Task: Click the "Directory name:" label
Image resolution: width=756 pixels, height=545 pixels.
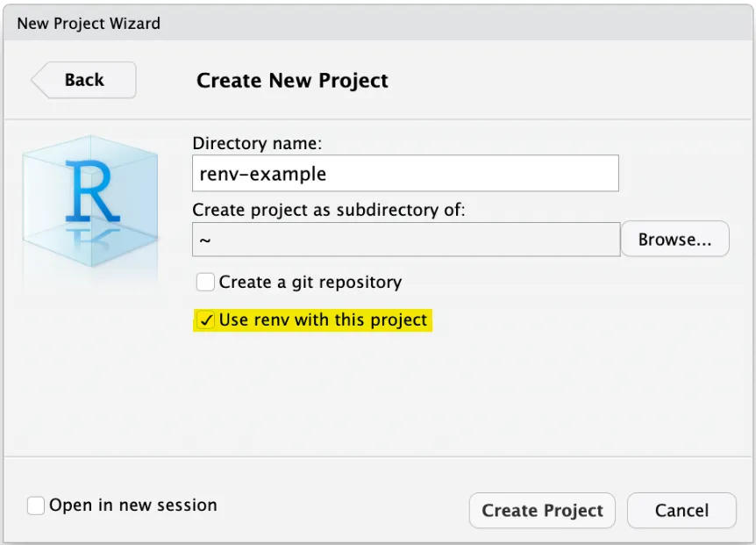Action: tap(258, 143)
